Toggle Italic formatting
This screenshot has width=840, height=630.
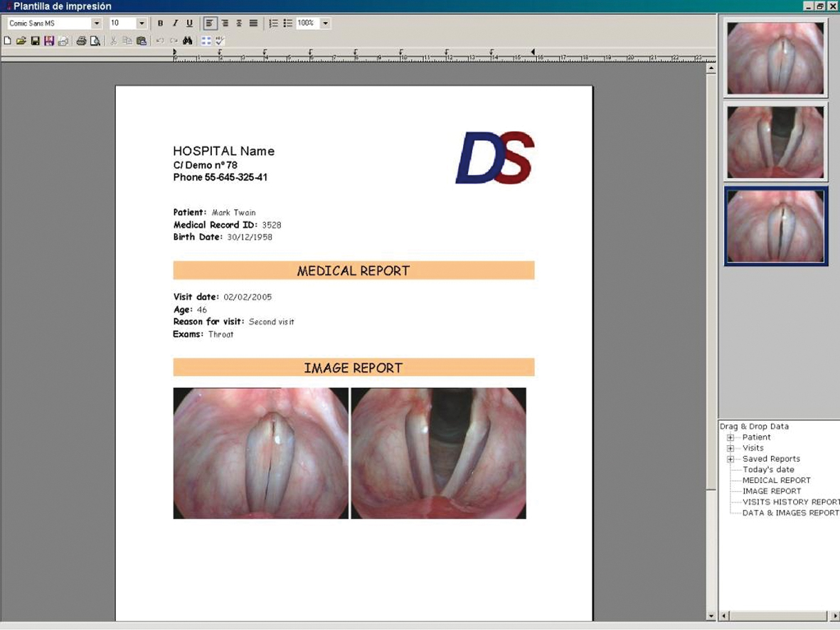coord(175,23)
